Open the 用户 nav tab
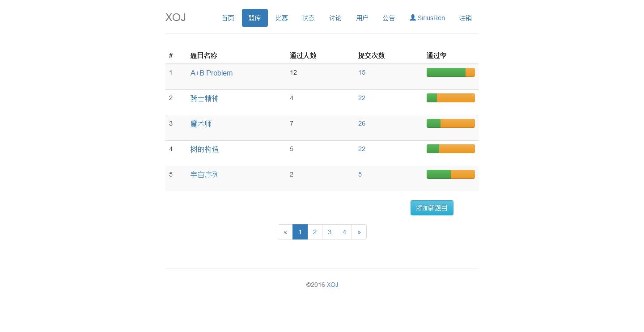Viewport: 644px width, 332px height. tap(362, 18)
